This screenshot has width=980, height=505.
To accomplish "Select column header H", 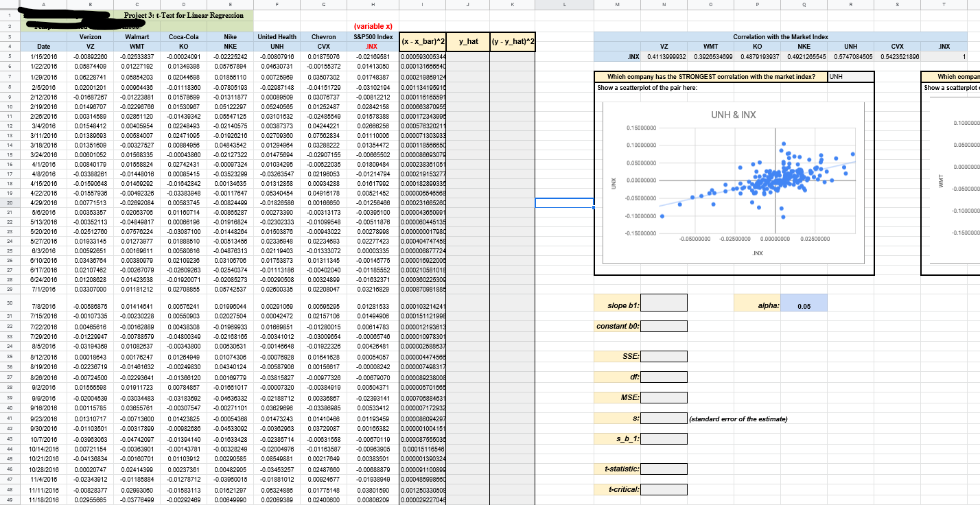I will click(373, 4).
